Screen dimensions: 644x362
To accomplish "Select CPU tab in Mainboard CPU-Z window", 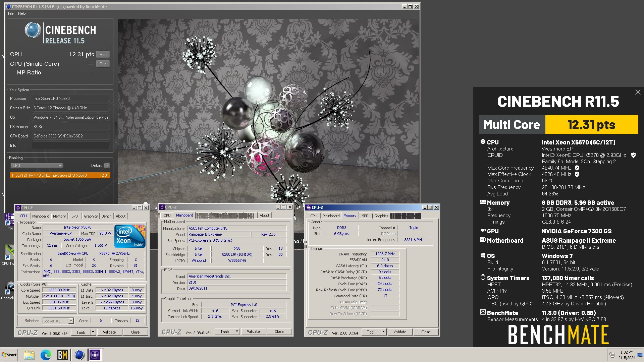I will click(x=167, y=216).
